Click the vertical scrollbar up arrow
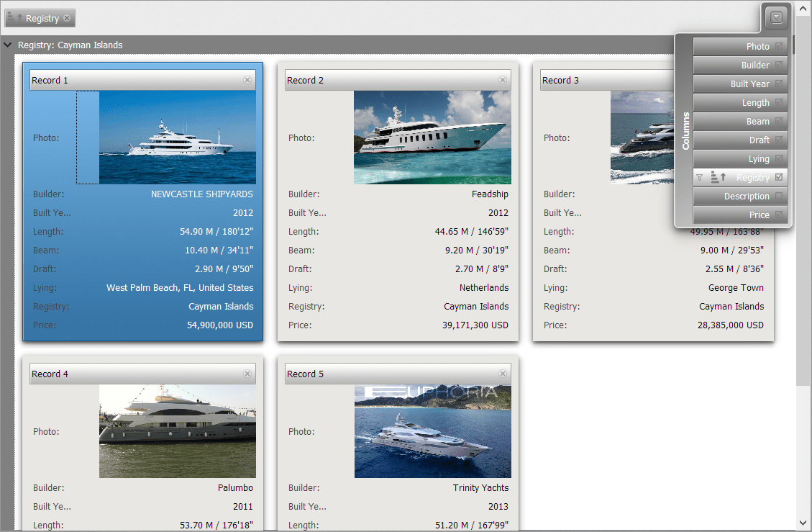Image resolution: width=812 pixels, height=532 pixels. pyautogui.click(x=803, y=9)
